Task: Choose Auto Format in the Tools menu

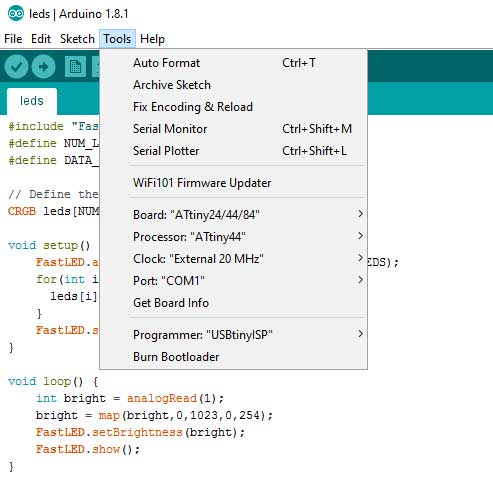Action: (233, 63)
